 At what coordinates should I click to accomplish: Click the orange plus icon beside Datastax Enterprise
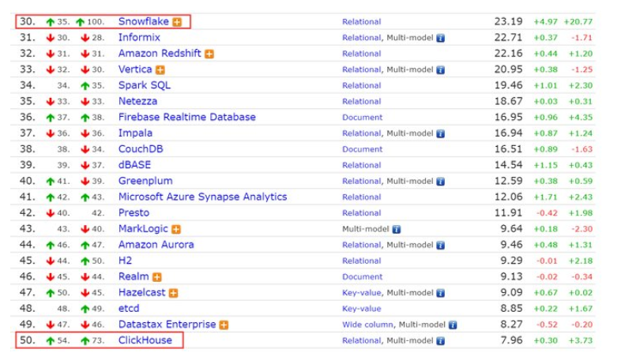coord(224,325)
